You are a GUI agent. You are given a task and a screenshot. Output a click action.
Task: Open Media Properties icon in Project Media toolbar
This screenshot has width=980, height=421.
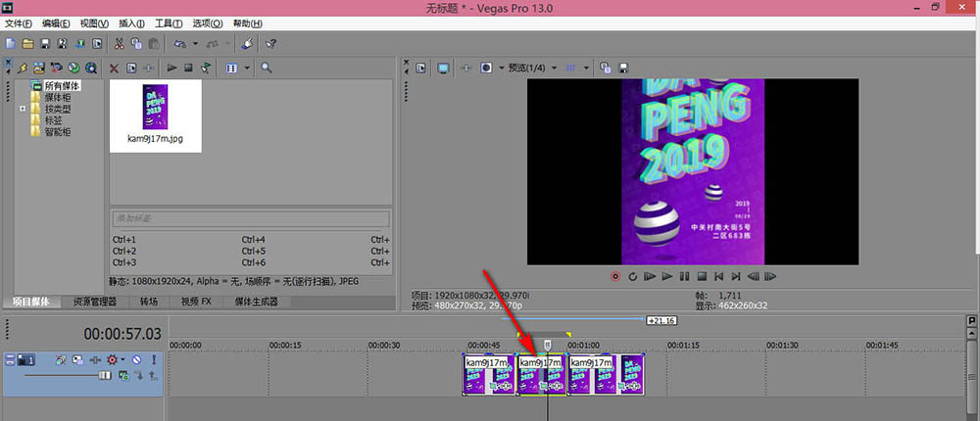point(131,69)
